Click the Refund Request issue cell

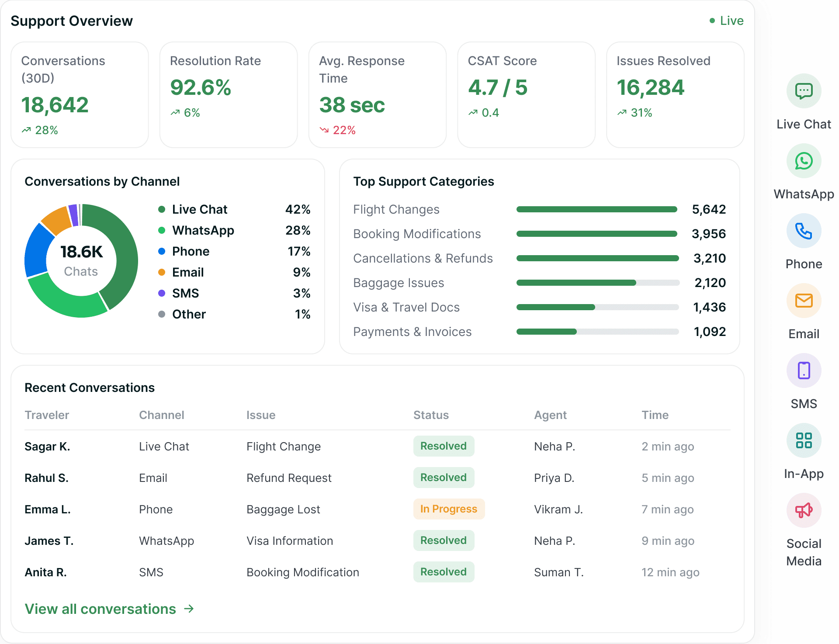[289, 478]
